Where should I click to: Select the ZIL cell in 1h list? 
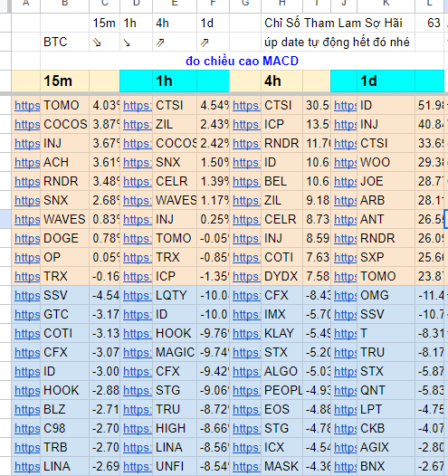pyautogui.click(x=175, y=125)
